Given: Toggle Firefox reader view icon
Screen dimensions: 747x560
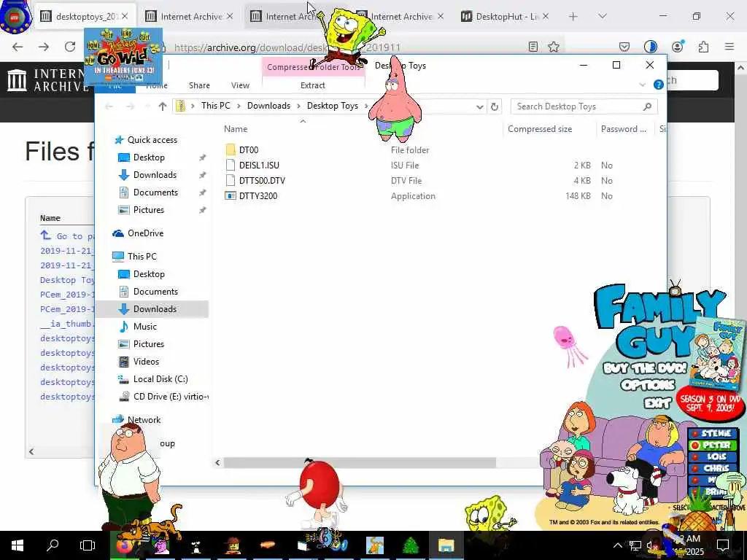Looking at the screenshot, I should click(x=533, y=47).
